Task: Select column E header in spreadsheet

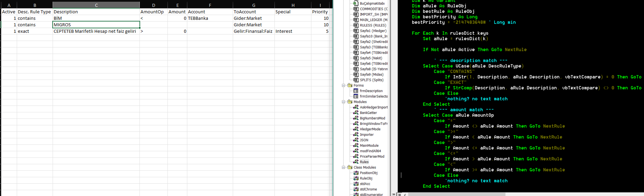Action: coord(177,5)
